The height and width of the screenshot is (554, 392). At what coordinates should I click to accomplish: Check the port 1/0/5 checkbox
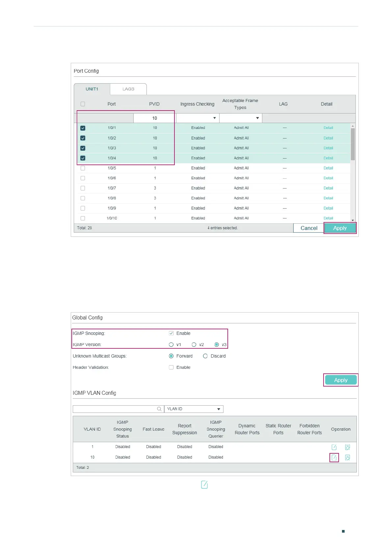pyautogui.click(x=83, y=168)
